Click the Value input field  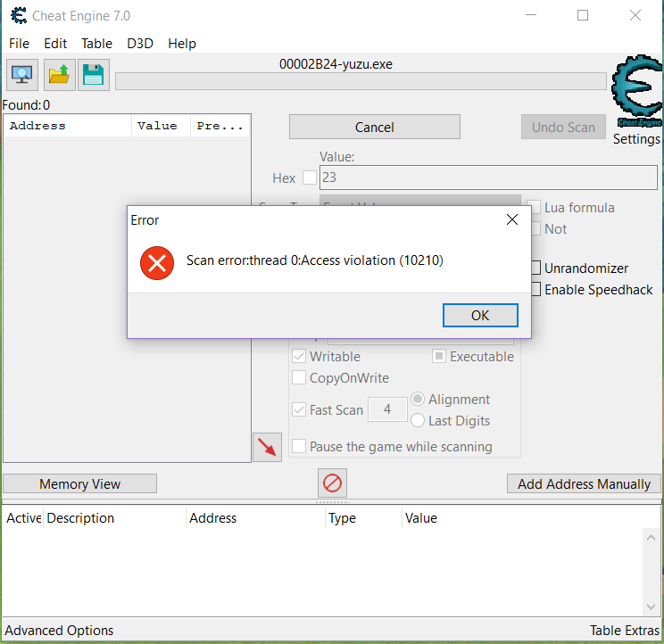[488, 178]
